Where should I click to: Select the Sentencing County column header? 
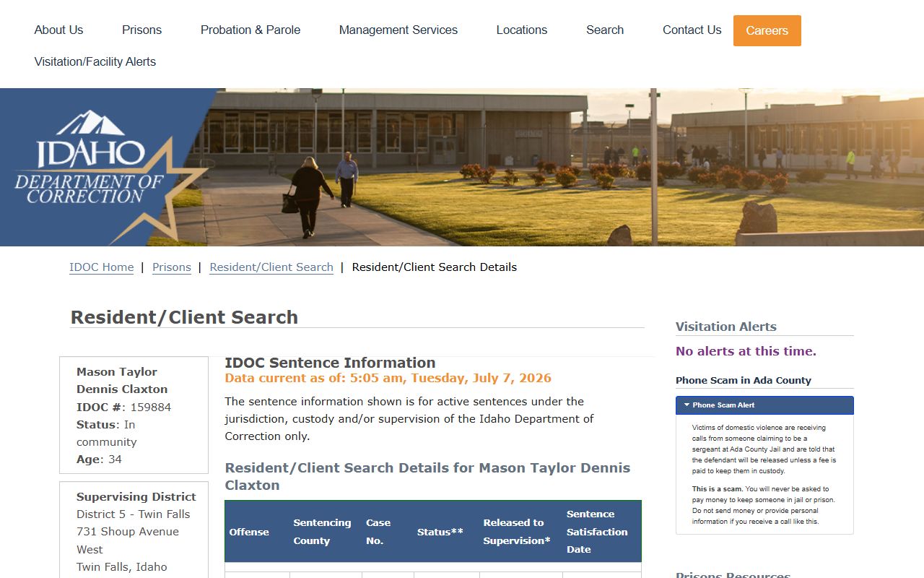tap(323, 532)
